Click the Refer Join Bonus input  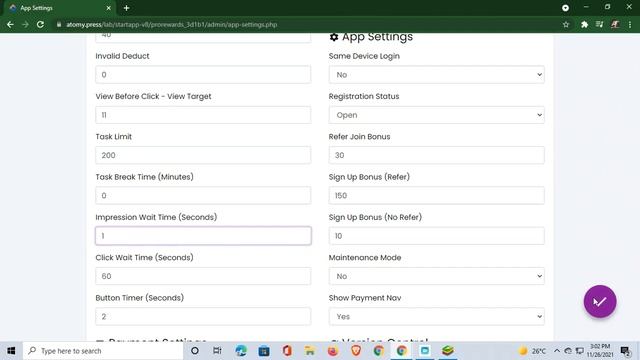pyautogui.click(x=436, y=155)
